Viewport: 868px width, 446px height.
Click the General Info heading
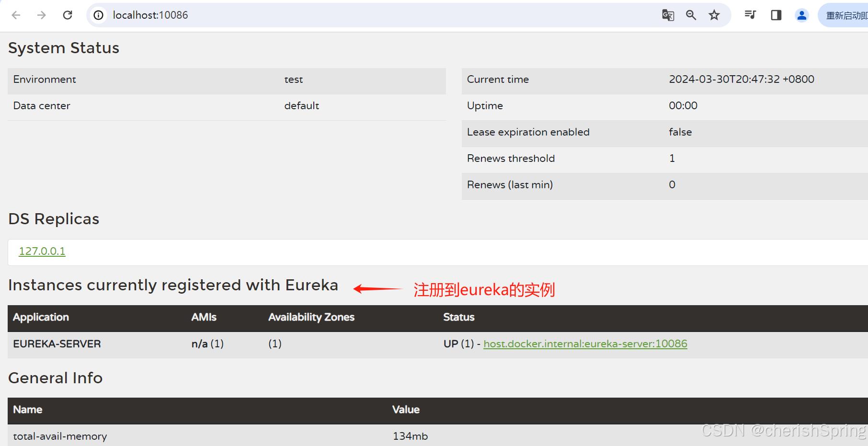point(56,378)
